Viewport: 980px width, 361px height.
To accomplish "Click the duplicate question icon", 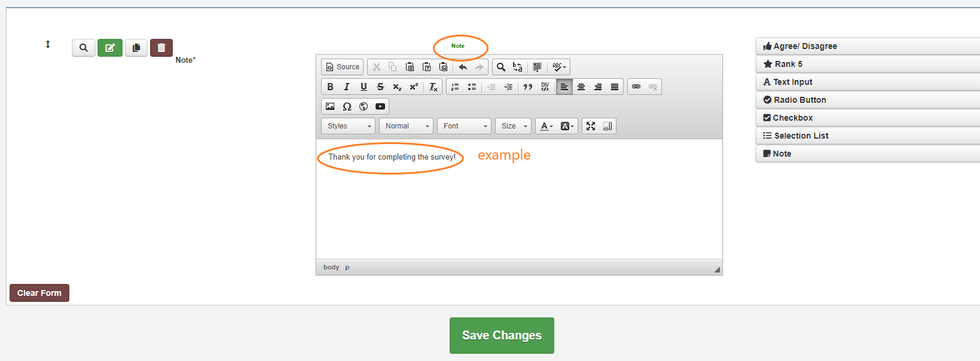I will 136,48.
